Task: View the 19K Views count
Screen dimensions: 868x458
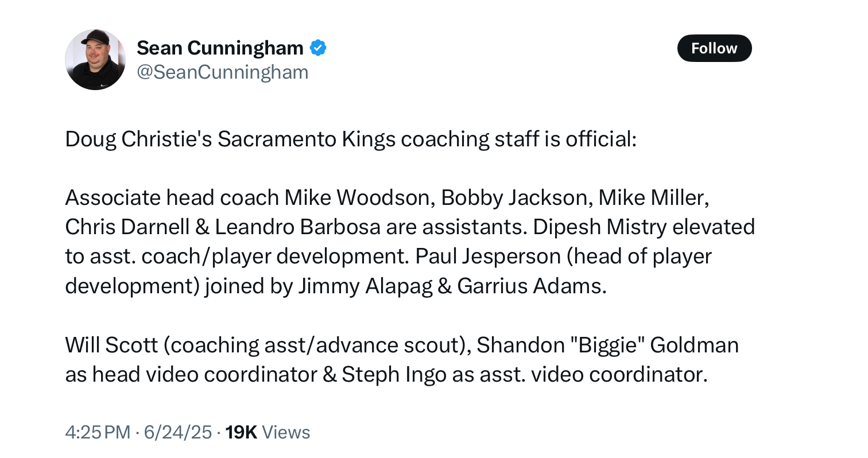Action: [x=268, y=432]
